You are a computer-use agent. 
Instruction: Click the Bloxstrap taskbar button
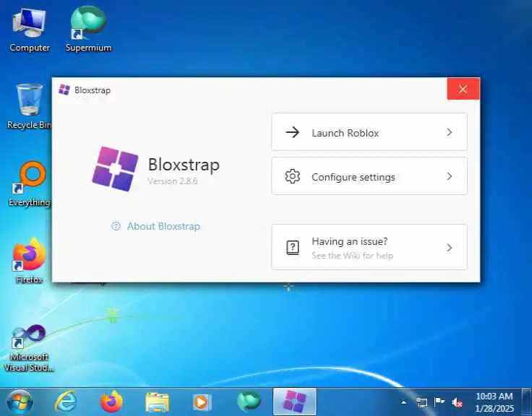click(x=294, y=402)
